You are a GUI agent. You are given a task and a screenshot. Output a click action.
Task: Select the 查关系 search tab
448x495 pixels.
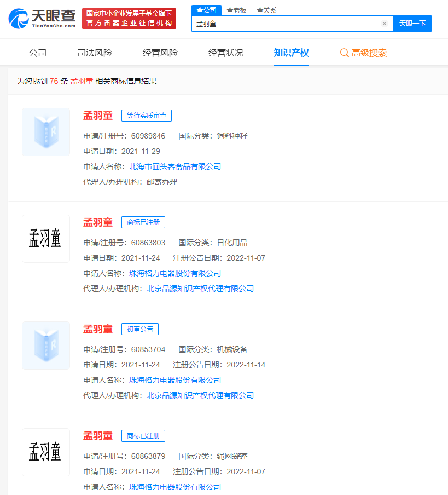pyautogui.click(x=266, y=10)
